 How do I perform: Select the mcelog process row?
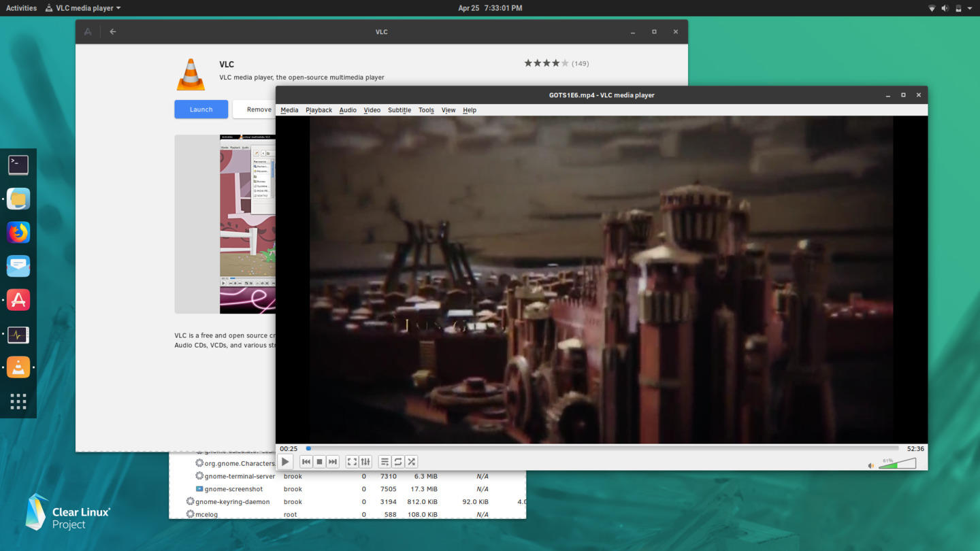pos(347,514)
